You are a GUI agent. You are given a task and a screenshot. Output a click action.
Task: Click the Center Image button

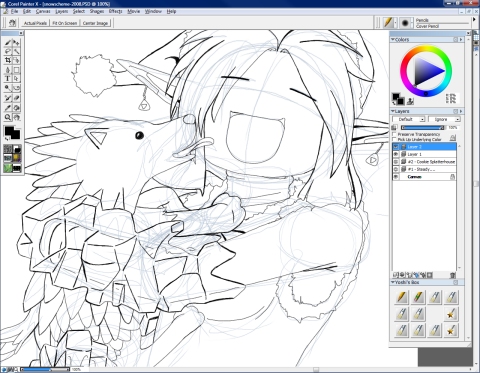[x=95, y=23]
